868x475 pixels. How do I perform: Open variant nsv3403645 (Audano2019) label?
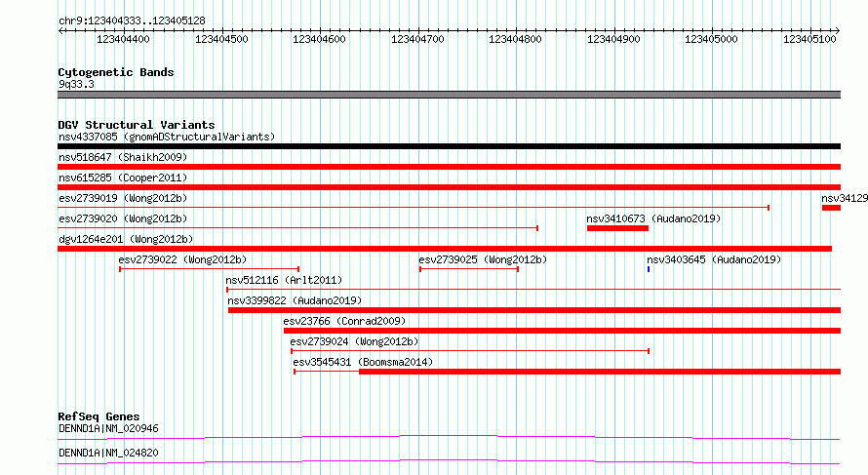tap(714, 259)
